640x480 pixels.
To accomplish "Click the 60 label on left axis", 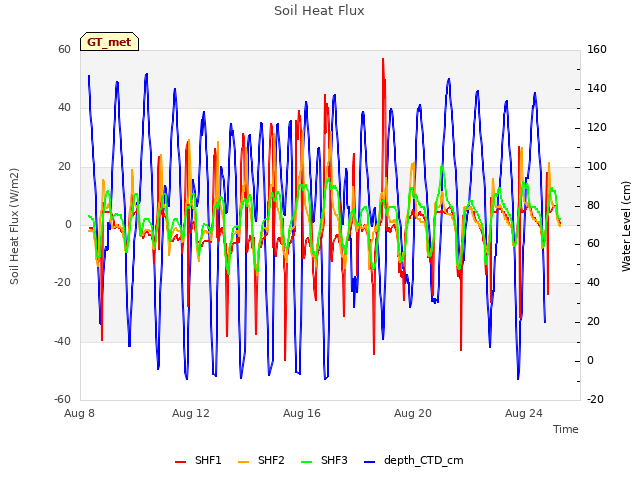I will click(x=64, y=49).
